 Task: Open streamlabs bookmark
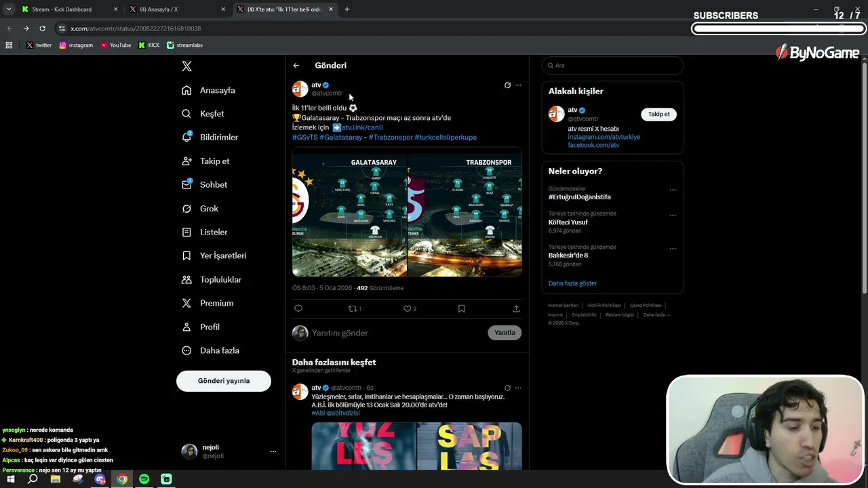tap(185, 45)
